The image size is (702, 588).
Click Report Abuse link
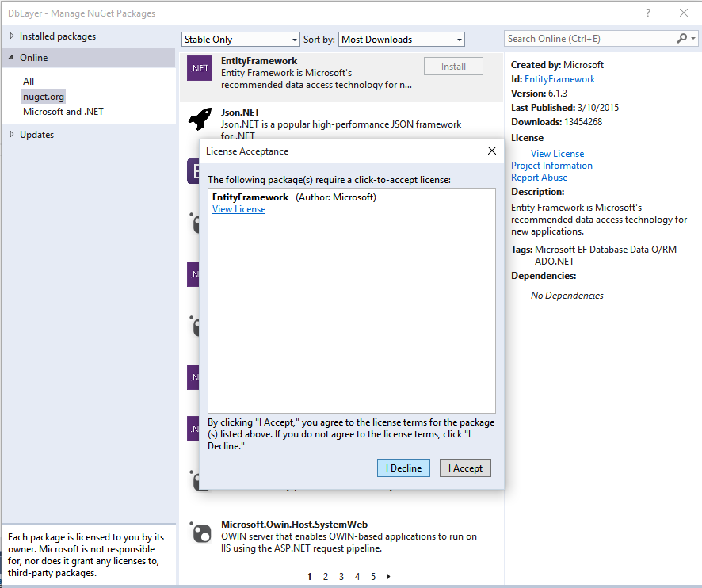(x=539, y=178)
